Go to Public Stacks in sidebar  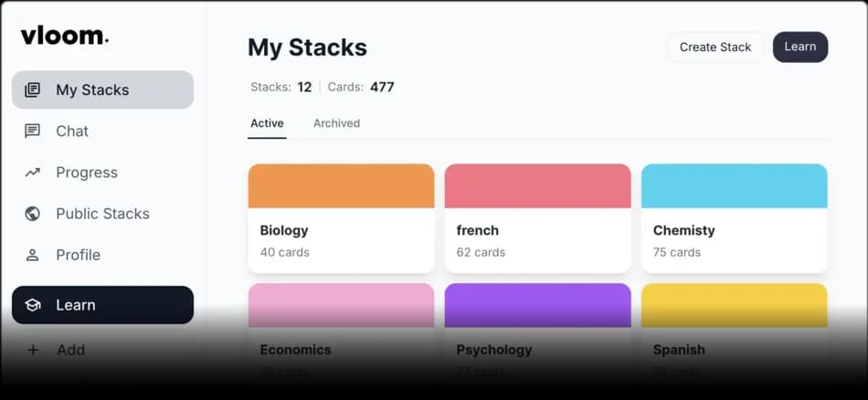(x=102, y=214)
